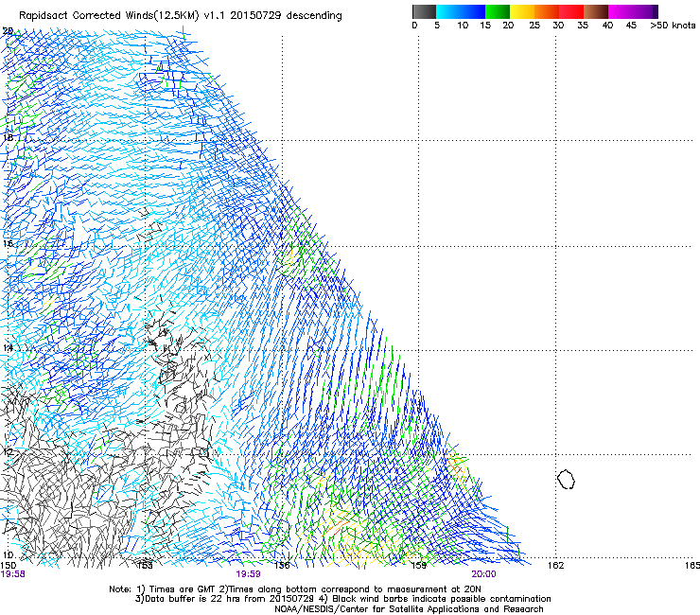Click the '10' legend scale label
700x615 pixels.
(x=463, y=26)
